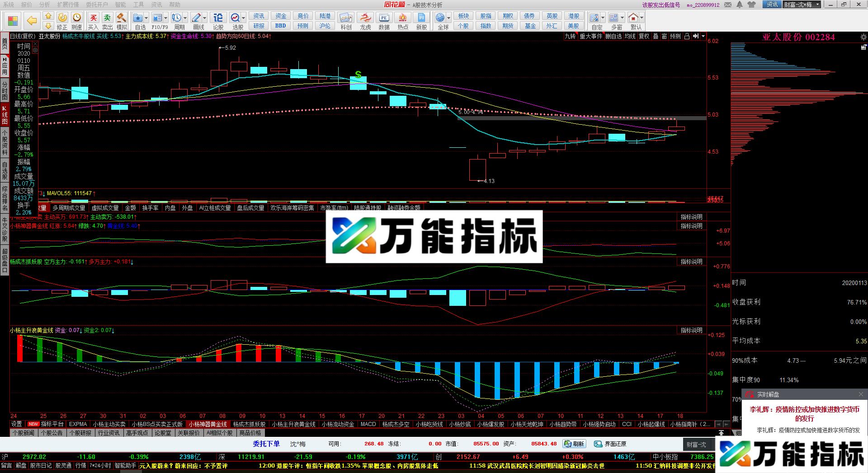This screenshot has height=473, width=868.
Task: Toggle the chart lock icon near 预测
Action: [x=687, y=37]
